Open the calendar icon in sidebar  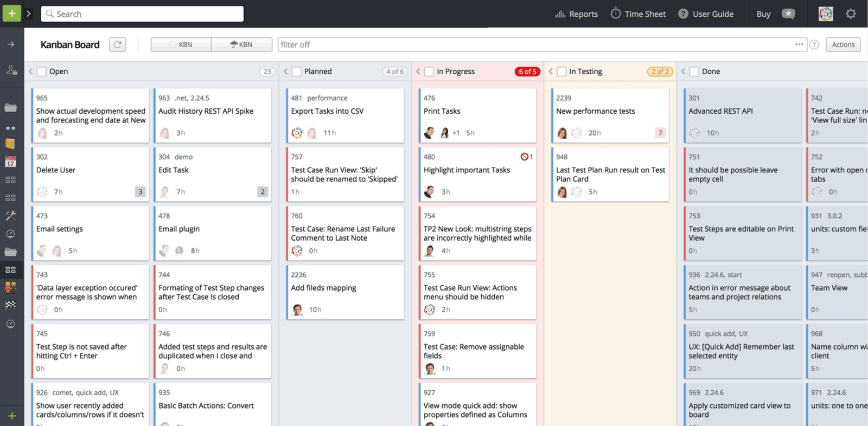point(10,162)
